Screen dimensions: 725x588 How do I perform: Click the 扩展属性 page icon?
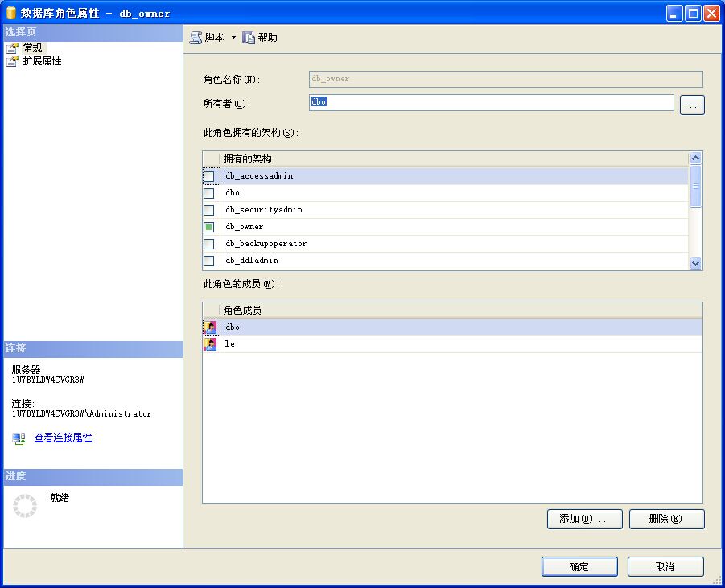[13, 61]
